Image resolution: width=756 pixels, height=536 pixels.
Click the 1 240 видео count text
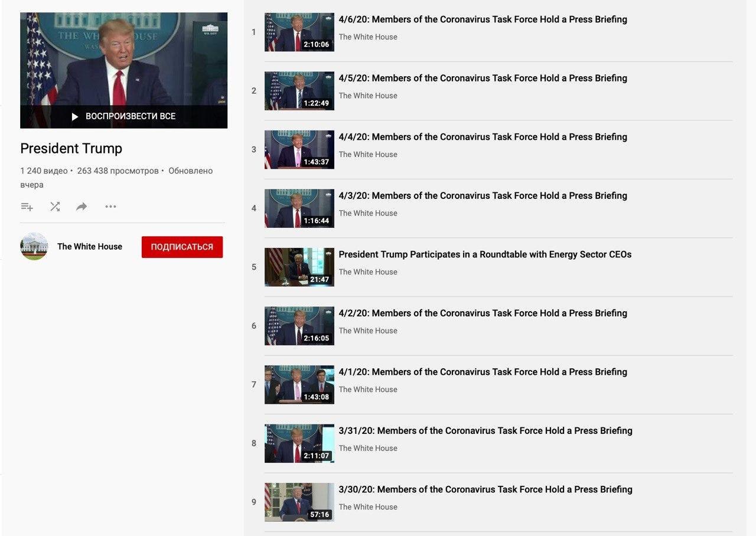coord(44,171)
